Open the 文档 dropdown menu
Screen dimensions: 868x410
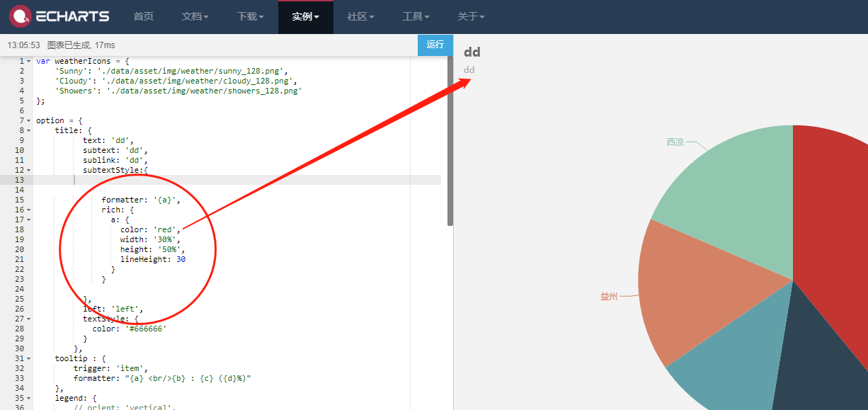coord(195,16)
